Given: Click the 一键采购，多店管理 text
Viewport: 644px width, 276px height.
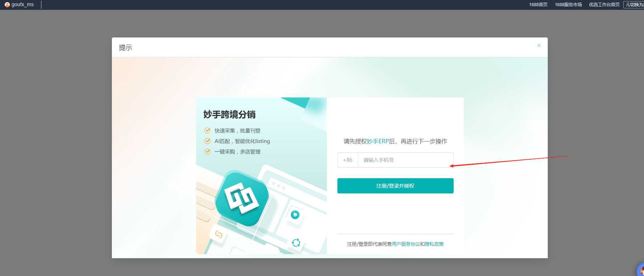Looking at the screenshot, I should (238, 152).
